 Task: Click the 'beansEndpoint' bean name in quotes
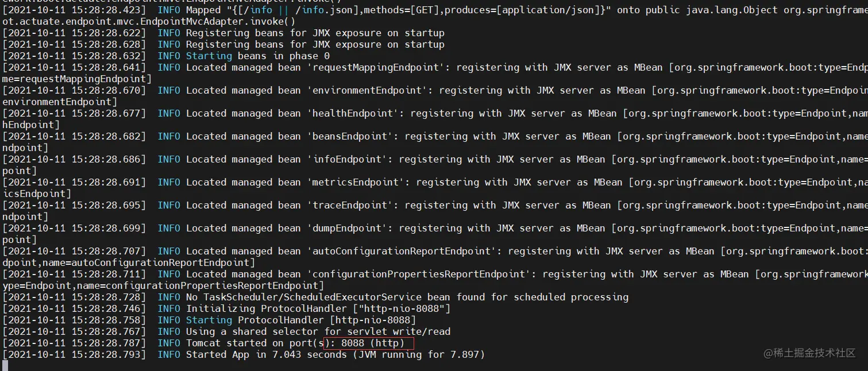click(349, 137)
